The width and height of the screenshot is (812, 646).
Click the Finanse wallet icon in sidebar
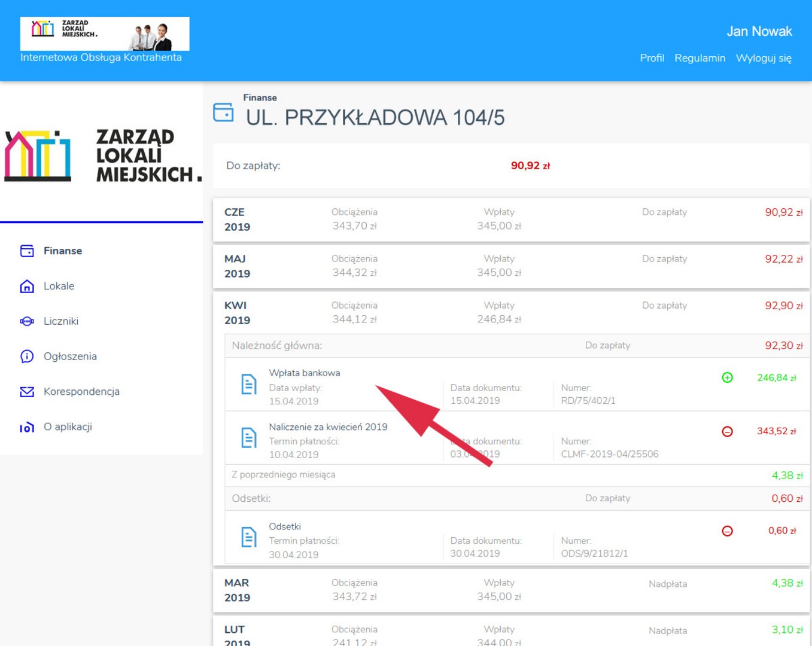pos(27,251)
